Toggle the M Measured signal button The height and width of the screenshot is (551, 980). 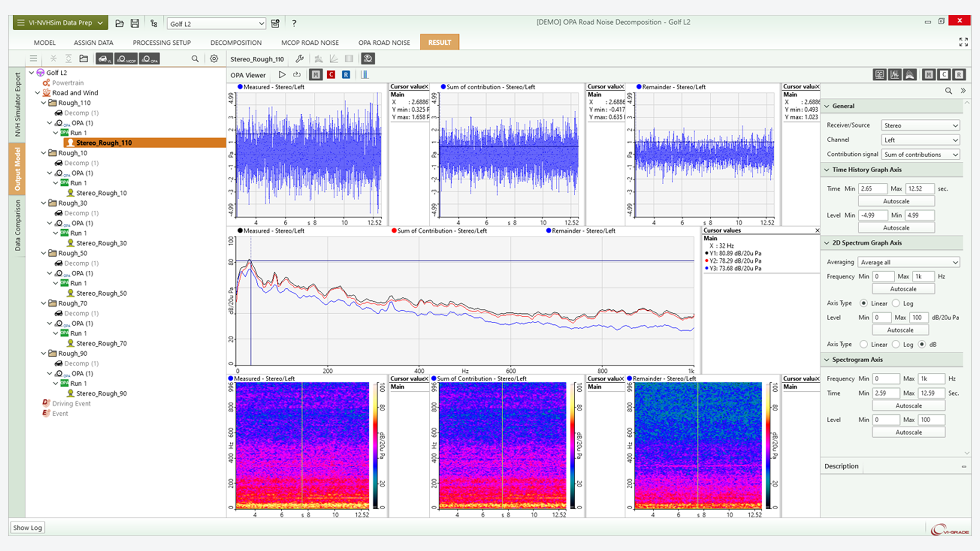point(315,74)
